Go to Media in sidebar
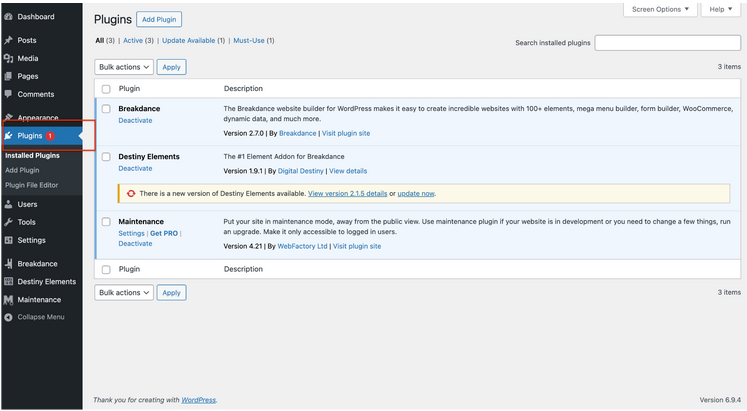The width and height of the screenshot is (747, 411). point(28,58)
